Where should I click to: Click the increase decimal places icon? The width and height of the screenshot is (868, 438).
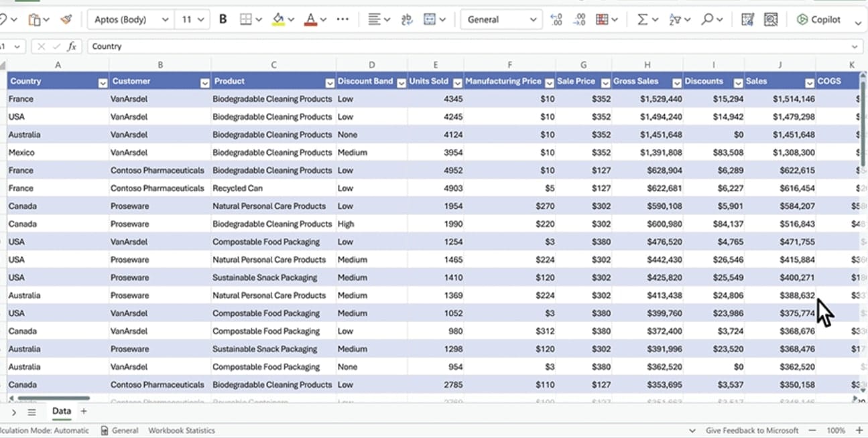[x=556, y=19]
